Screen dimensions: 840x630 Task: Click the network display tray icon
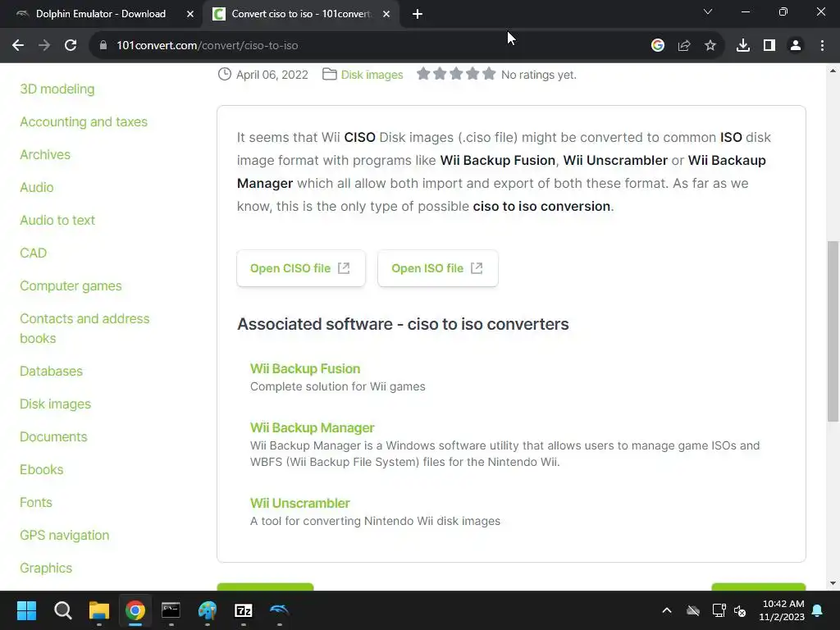click(x=719, y=610)
